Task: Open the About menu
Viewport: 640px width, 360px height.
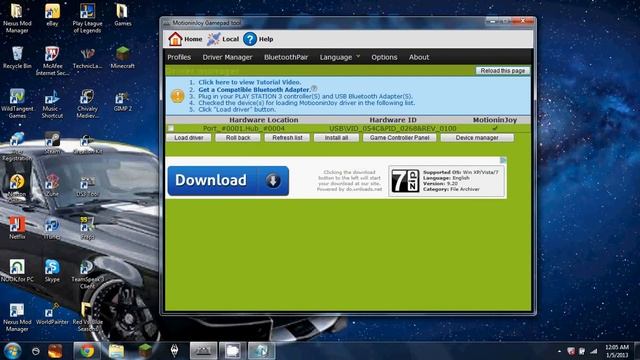Action: (x=419, y=57)
